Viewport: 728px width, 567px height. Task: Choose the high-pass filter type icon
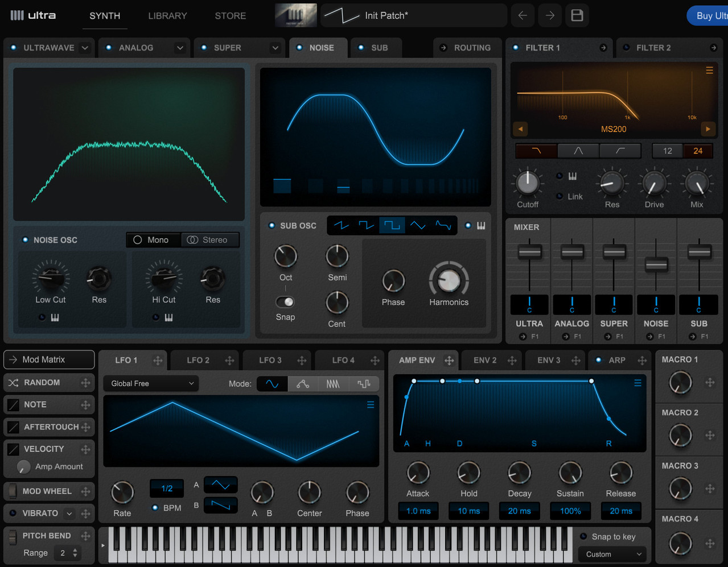coord(620,151)
